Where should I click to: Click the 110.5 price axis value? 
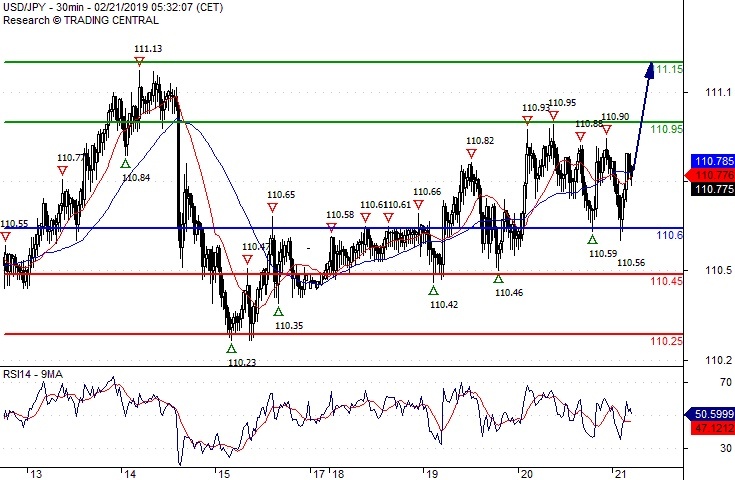(718, 270)
